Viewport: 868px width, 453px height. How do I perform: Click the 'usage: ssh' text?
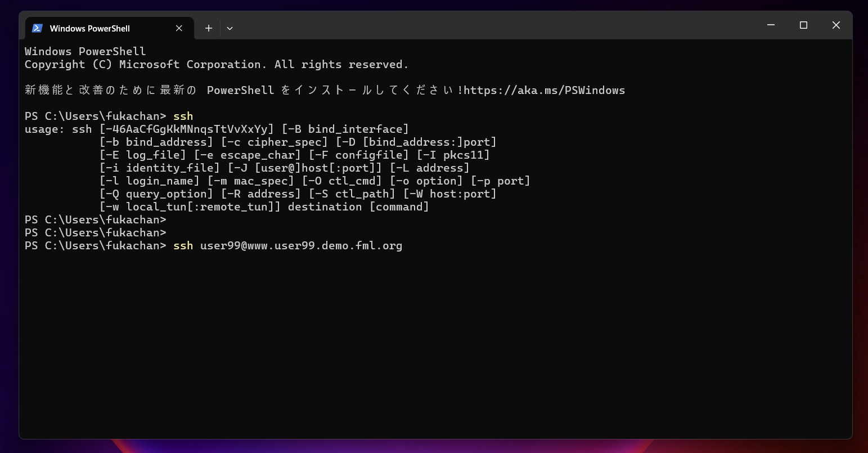click(x=59, y=129)
